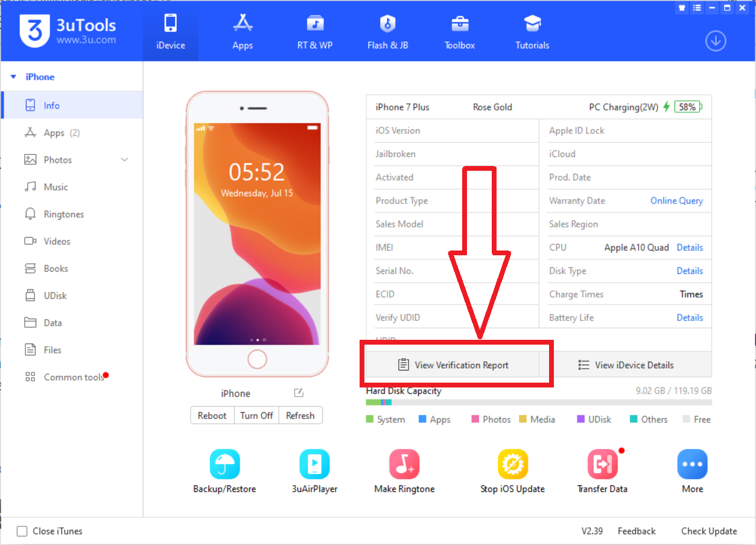Toggle Close iTunes checkbox
The width and height of the screenshot is (756, 545).
coord(22,531)
